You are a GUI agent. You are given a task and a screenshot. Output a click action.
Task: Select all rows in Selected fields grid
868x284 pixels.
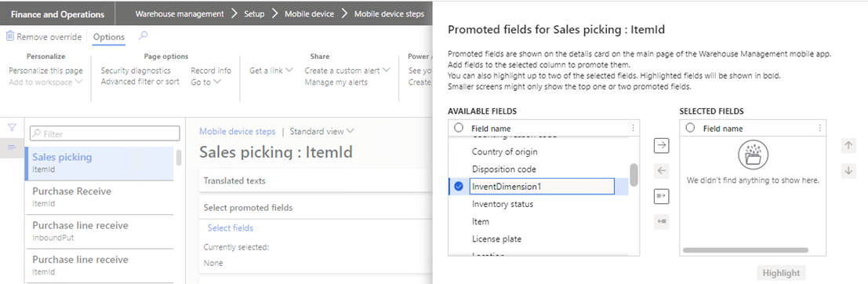click(690, 128)
